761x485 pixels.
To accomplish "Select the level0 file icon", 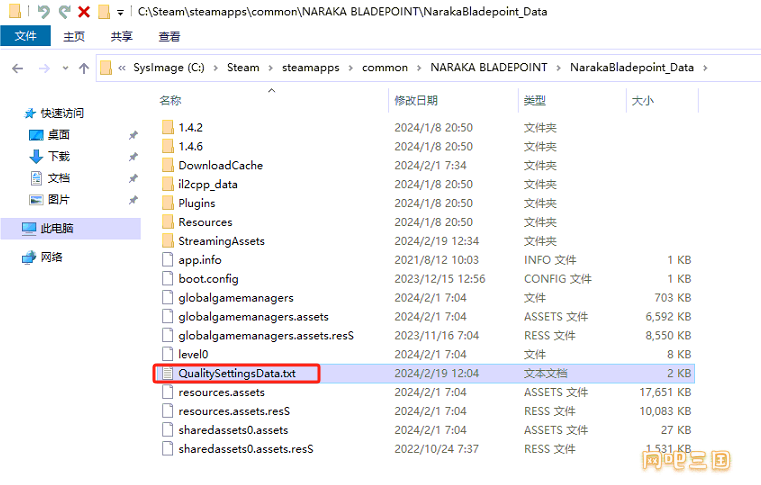I will click(167, 354).
